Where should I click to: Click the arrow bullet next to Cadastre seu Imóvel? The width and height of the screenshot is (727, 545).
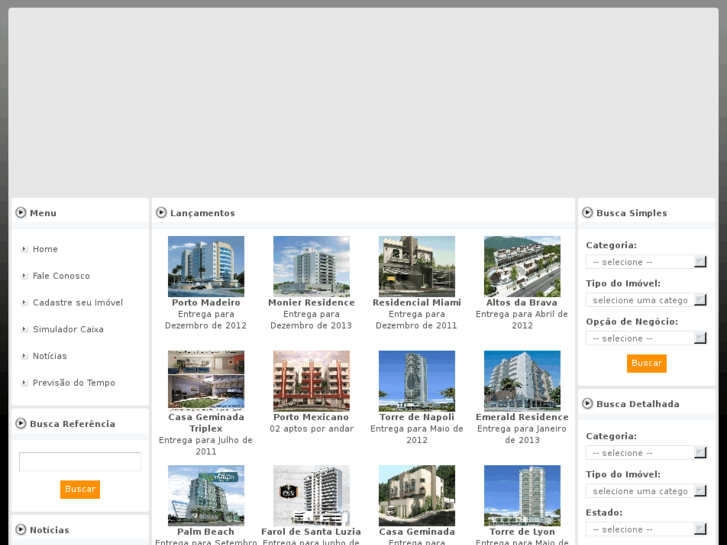pos(24,303)
